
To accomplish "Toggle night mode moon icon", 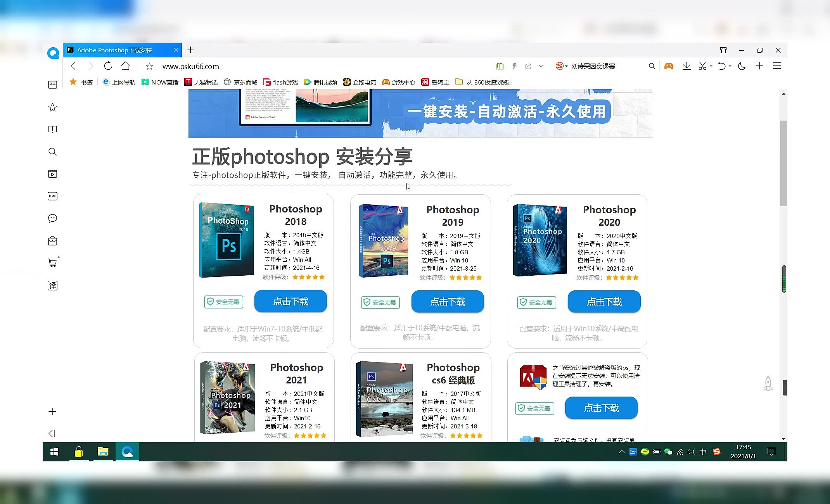I will (742, 66).
